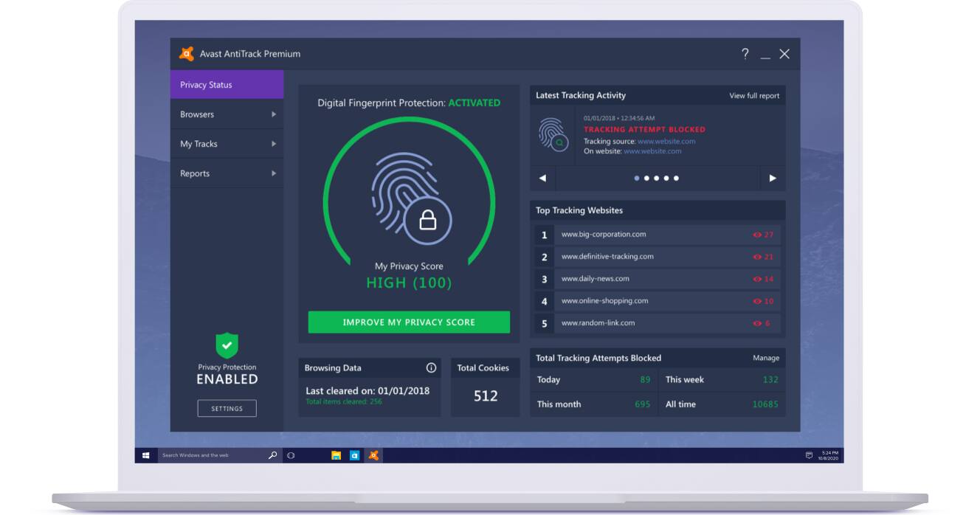980x515 pixels.
Task: Click the Today count 89
Action: tap(645, 380)
